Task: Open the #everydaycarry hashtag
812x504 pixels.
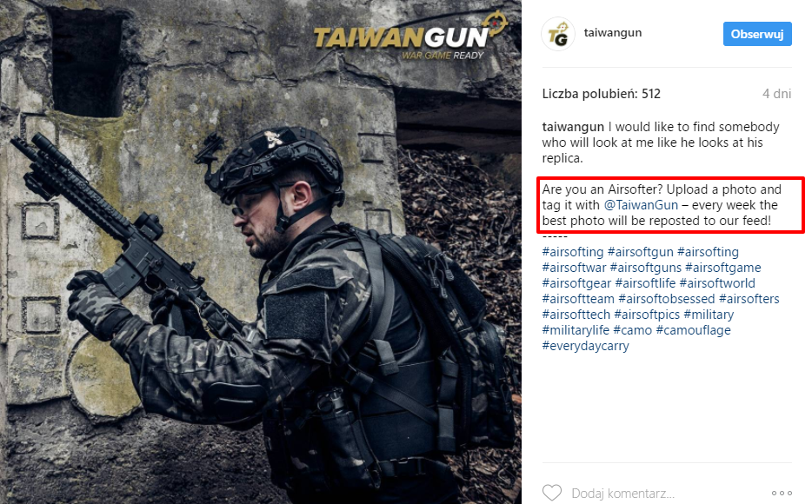Action: (585, 346)
